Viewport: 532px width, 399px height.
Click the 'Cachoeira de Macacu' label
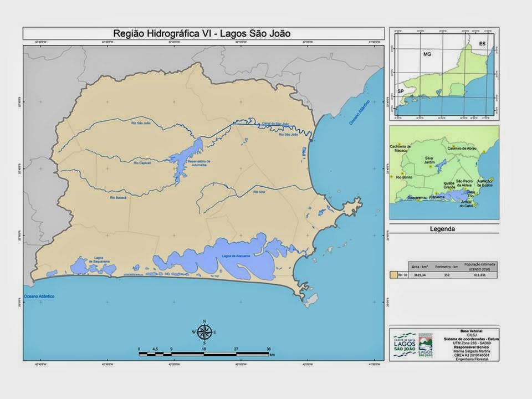(x=400, y=149)
